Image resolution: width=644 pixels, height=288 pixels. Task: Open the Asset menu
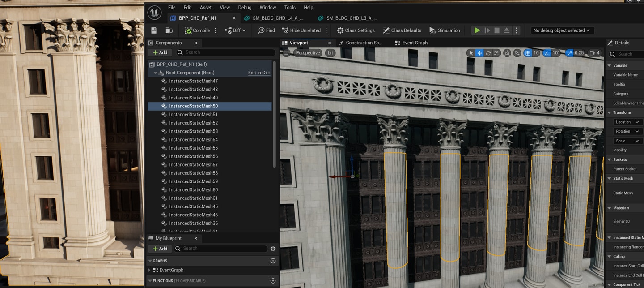[x=206, y=8]
